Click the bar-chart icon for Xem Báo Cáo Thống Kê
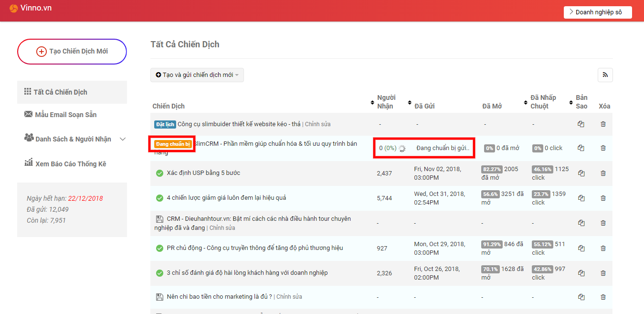The height and width of the screenshot is (314, 644). coord(29,163)
